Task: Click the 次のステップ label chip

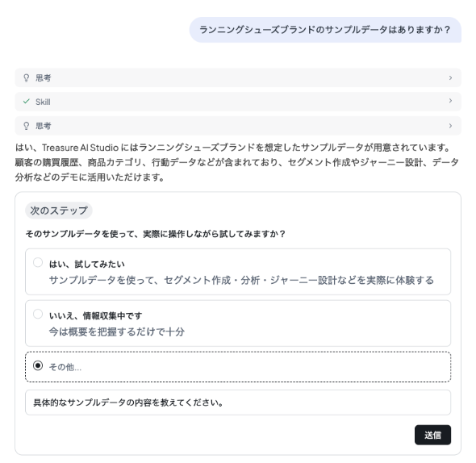Action: click(x=59, y=211)
